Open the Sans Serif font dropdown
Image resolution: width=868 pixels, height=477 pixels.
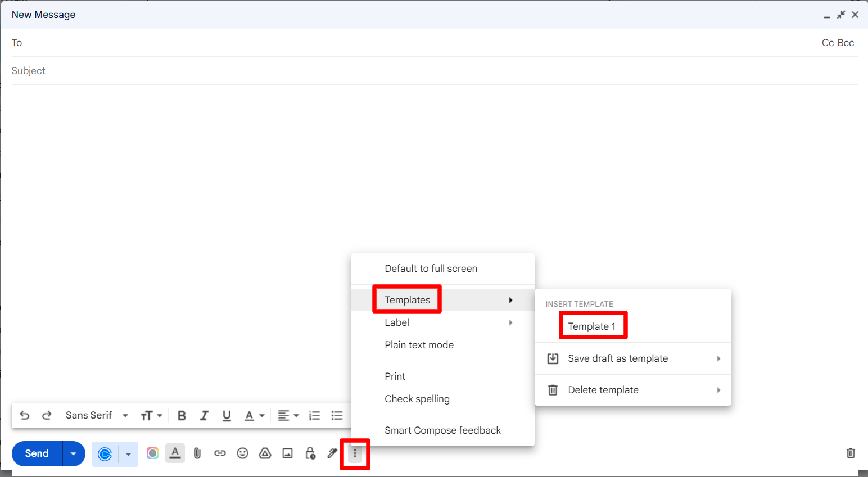tap(96, 415)
